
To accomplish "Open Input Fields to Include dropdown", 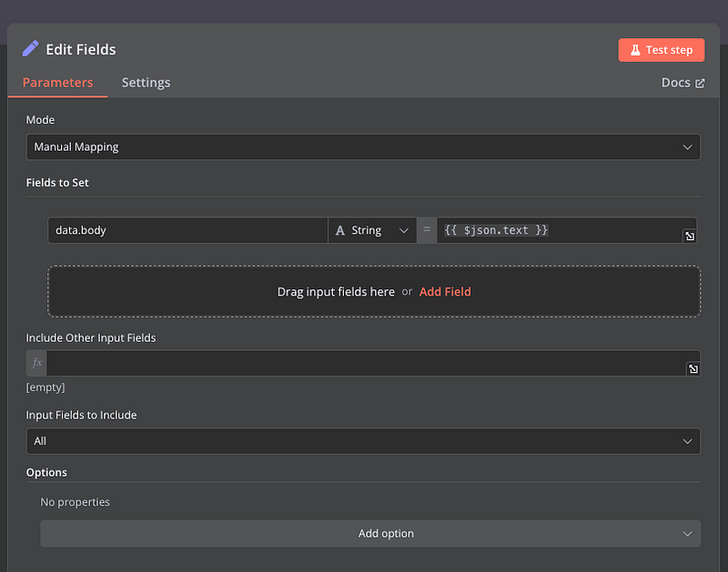I will (363, 441).
